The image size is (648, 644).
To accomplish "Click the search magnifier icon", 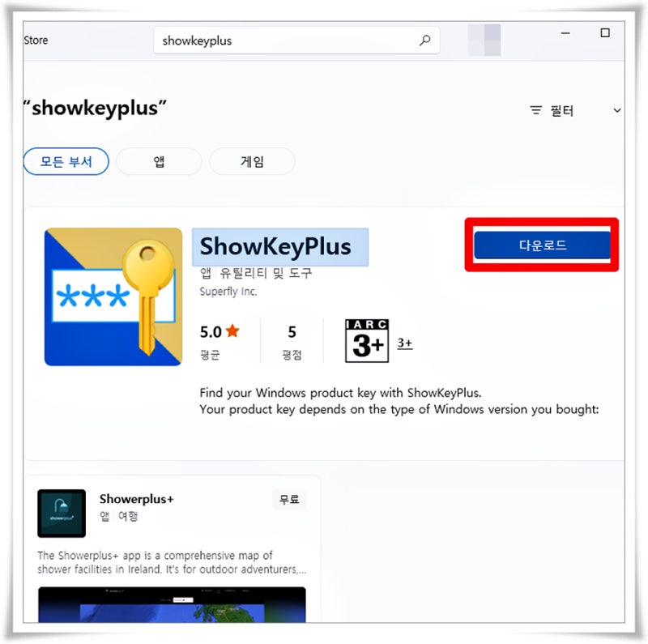I will pyautogui.click(x=424, y=40).
